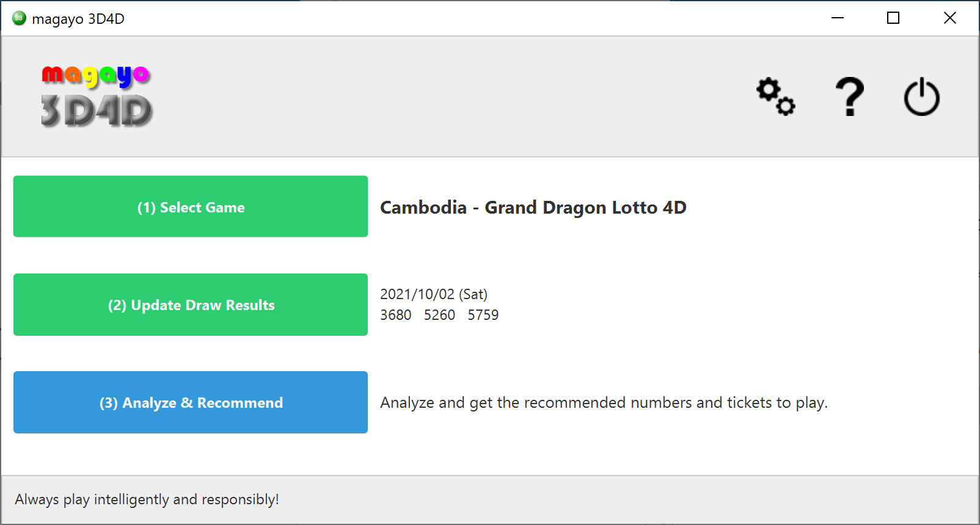
Task: Start Analyze & Recommend
Action: [191, 402]
